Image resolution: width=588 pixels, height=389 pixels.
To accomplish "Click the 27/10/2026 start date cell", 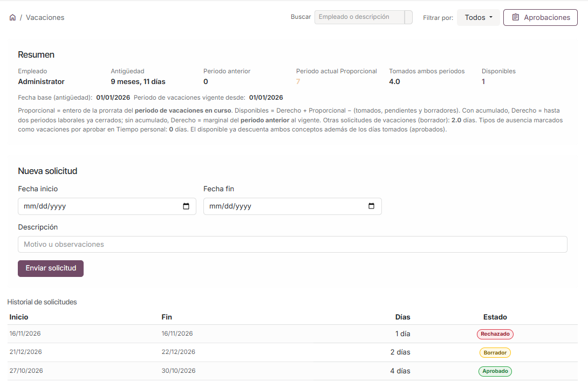I will [26, 371].
